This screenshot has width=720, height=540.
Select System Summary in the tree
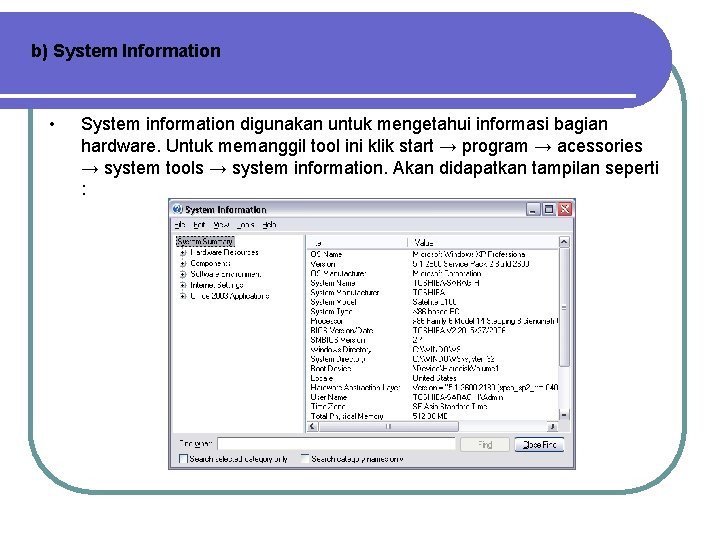[x=205, y=242]
